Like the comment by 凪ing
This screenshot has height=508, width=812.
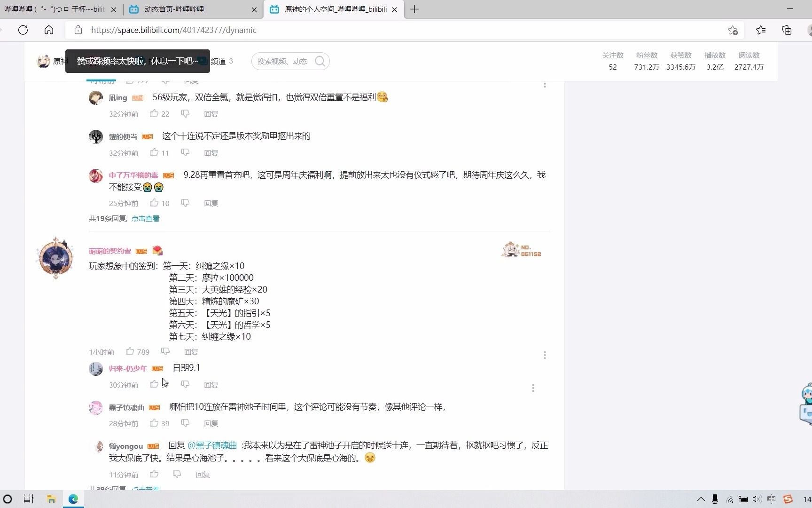pyautogui.click(x=154, y=113)
